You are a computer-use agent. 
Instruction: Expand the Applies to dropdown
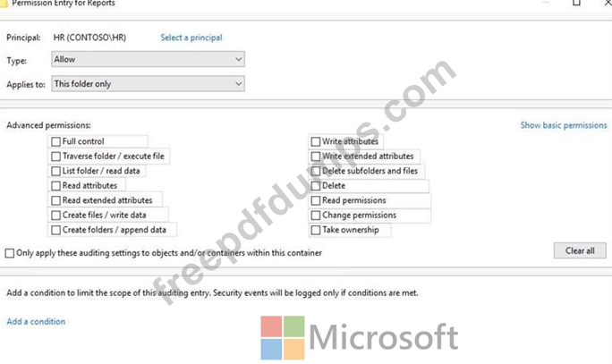(148, 84)
